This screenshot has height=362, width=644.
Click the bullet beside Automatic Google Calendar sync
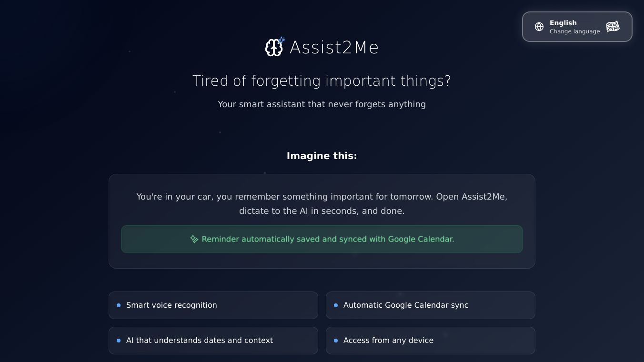[336, 305]
